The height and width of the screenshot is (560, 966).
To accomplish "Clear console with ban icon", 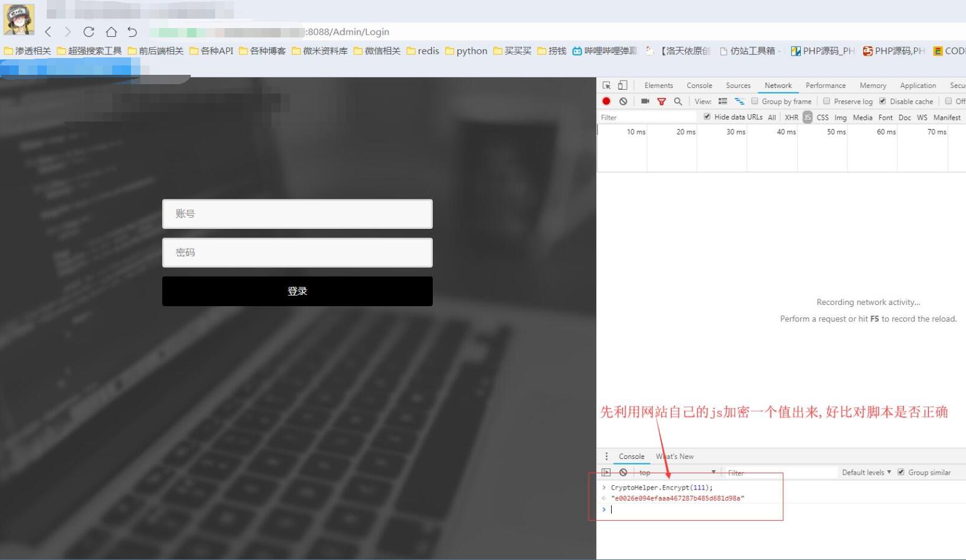I will (x=623, y=473).
